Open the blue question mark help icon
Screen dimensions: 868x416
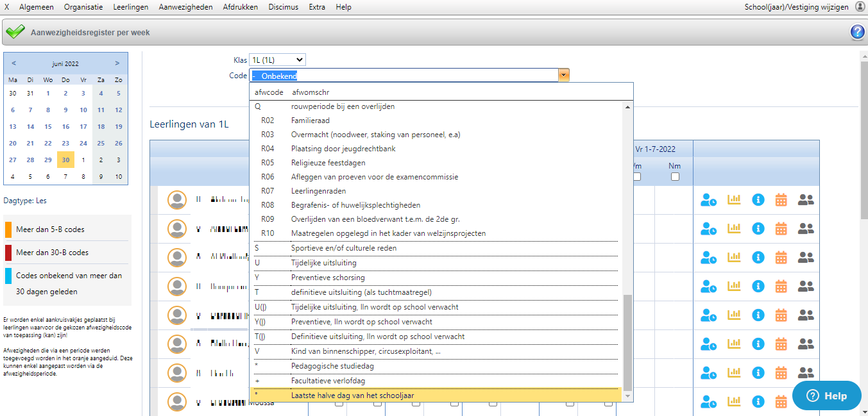click(858, 32)
